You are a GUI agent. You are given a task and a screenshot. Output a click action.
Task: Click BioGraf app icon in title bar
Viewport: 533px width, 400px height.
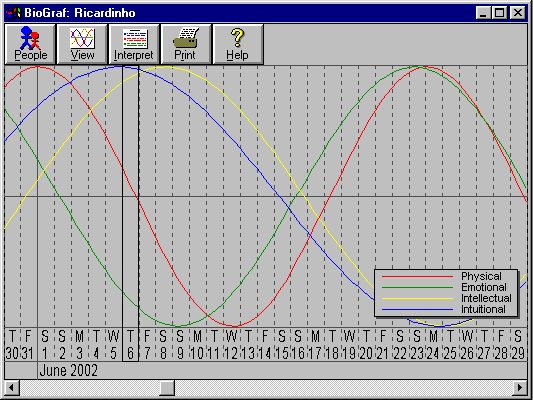pyautogui.click(x=13, y=13)
